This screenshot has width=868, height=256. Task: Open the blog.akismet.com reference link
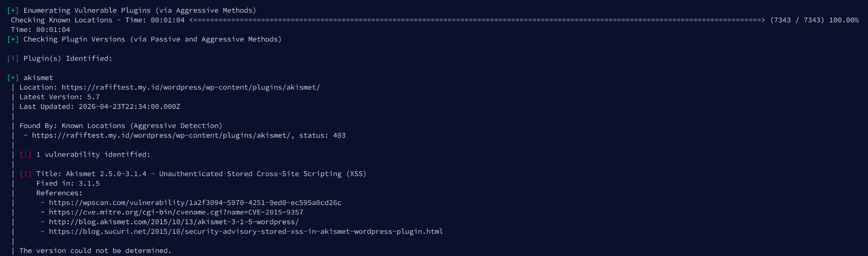tap(174, 222)
